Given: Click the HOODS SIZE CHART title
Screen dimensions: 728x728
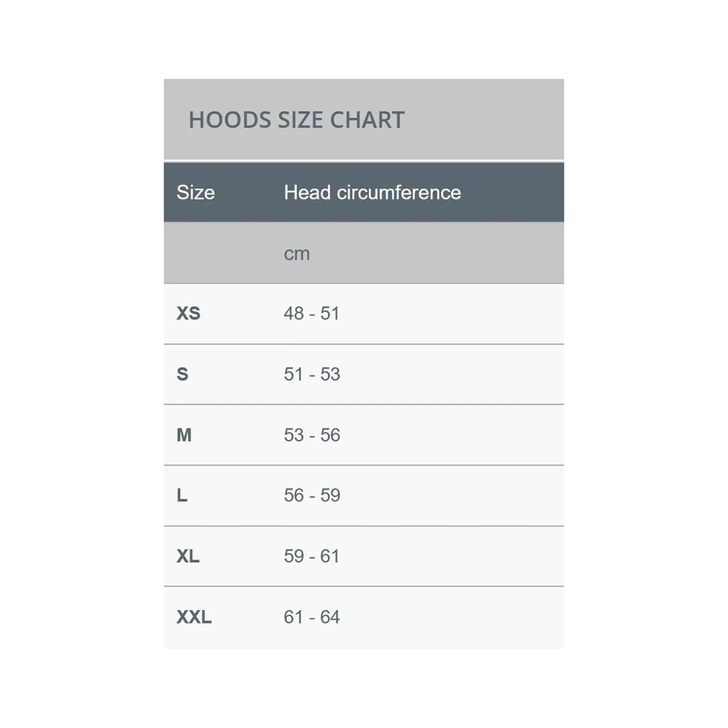Looking at the screenshot, I should (297, 120).
